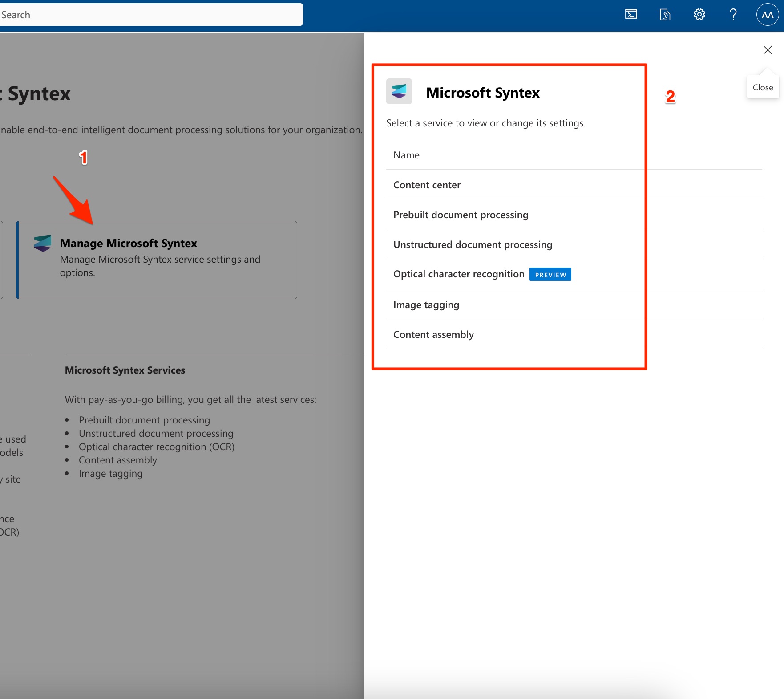784x699 pixels.
Task: Select the Content center service
Action: (427, 185)
